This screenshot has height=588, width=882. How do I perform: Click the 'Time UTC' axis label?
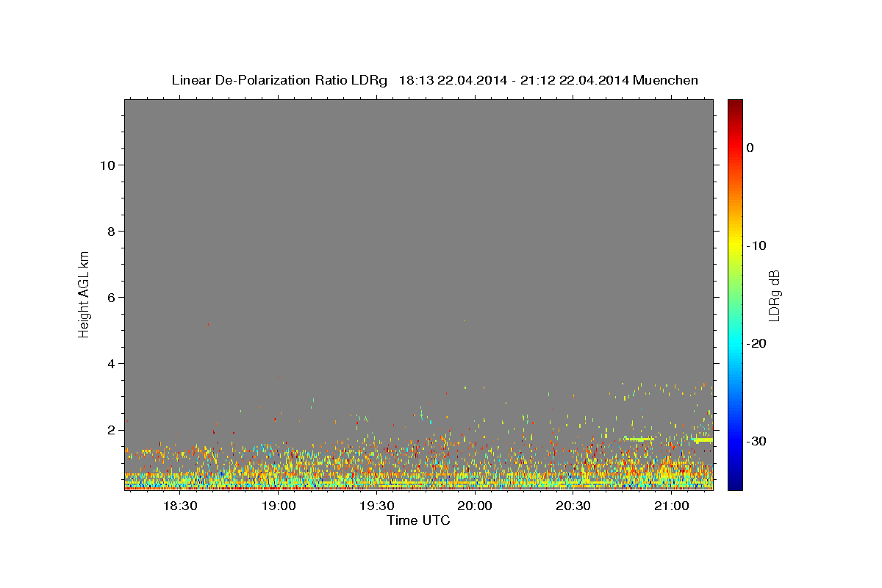[x=418, y=520]
